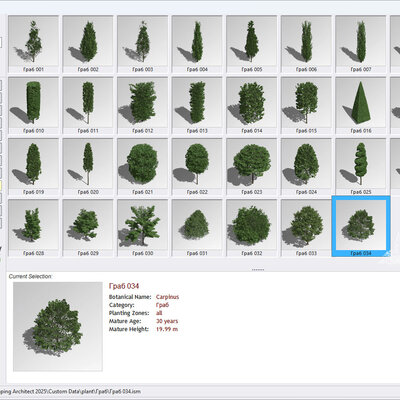
Task: Select the Граб 001 tree thumbnail
Action: point(33,44)
